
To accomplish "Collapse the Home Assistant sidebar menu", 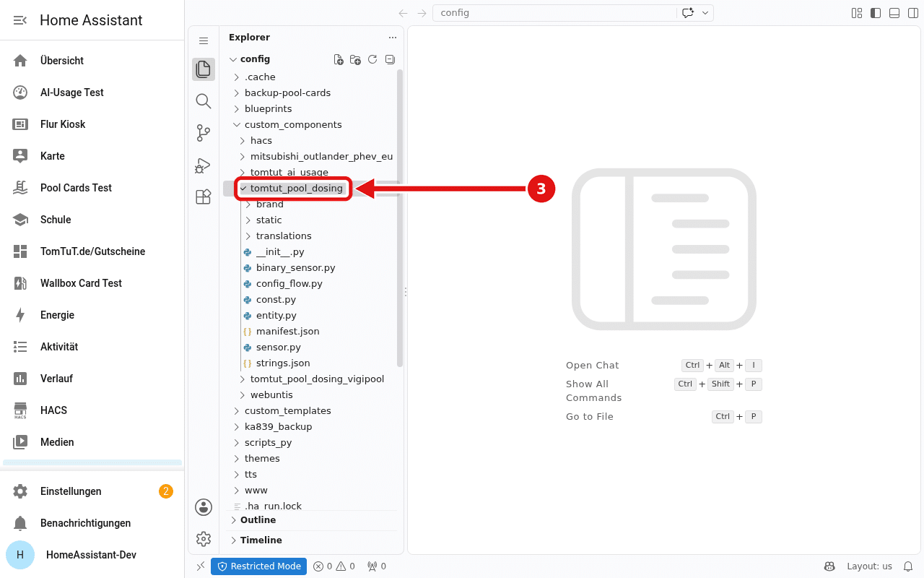I will (20, 20).
